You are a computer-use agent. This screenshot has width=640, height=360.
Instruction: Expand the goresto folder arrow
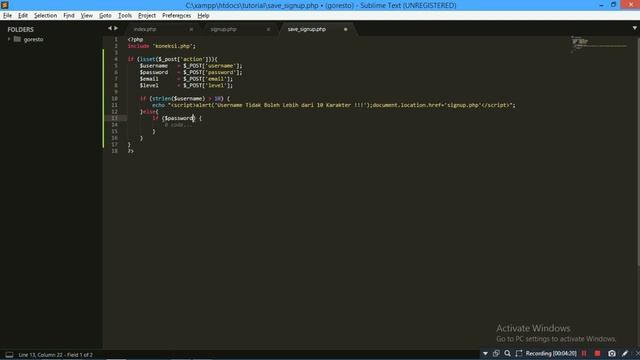point(9,39)
